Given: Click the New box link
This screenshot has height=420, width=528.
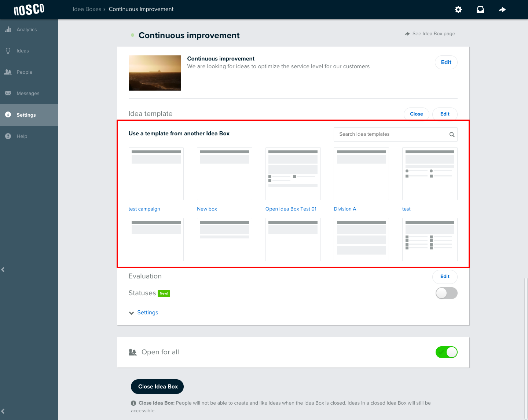Looking at the screenshot, I should (207, 209).
